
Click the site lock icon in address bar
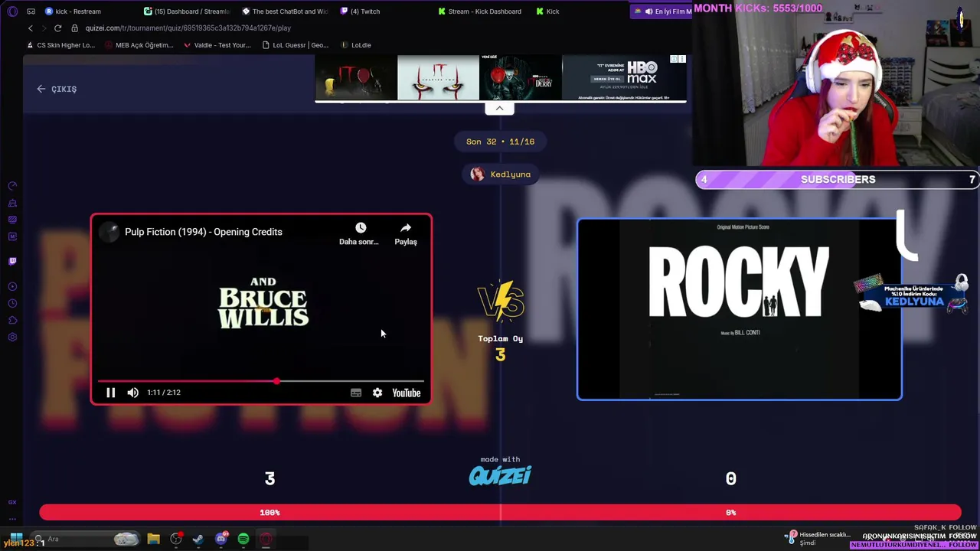pos(74,28)
